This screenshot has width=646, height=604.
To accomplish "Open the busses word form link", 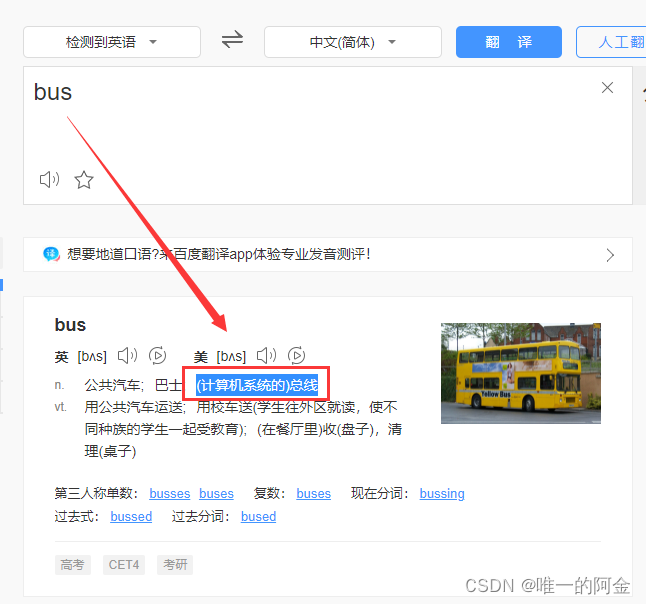I will coord(170,493).
